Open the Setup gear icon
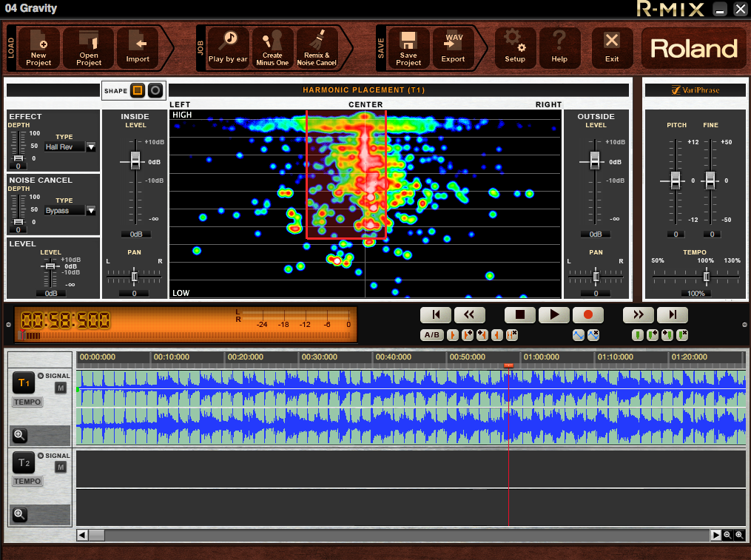 pyautogui.click(x=515, y=48)
